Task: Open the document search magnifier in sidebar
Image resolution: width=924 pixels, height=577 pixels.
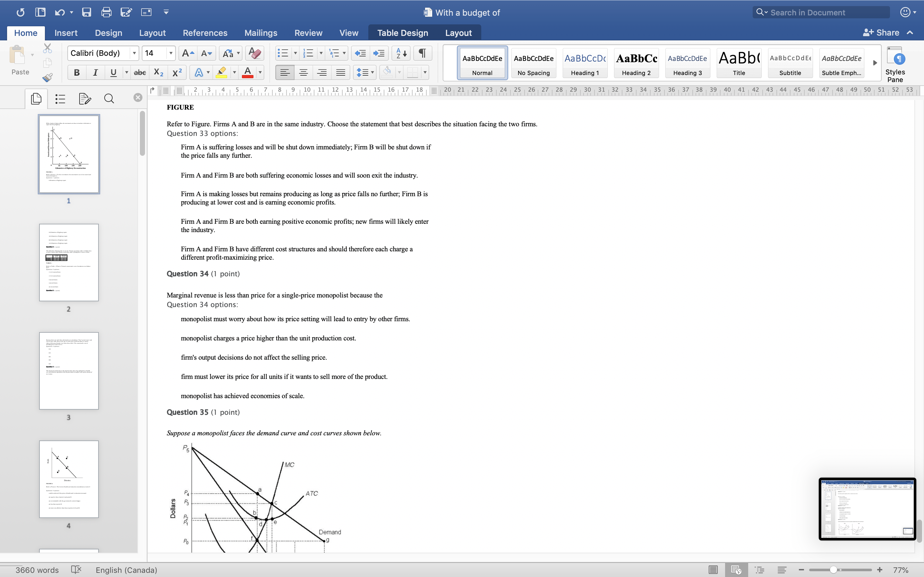Action: (109, 99)
